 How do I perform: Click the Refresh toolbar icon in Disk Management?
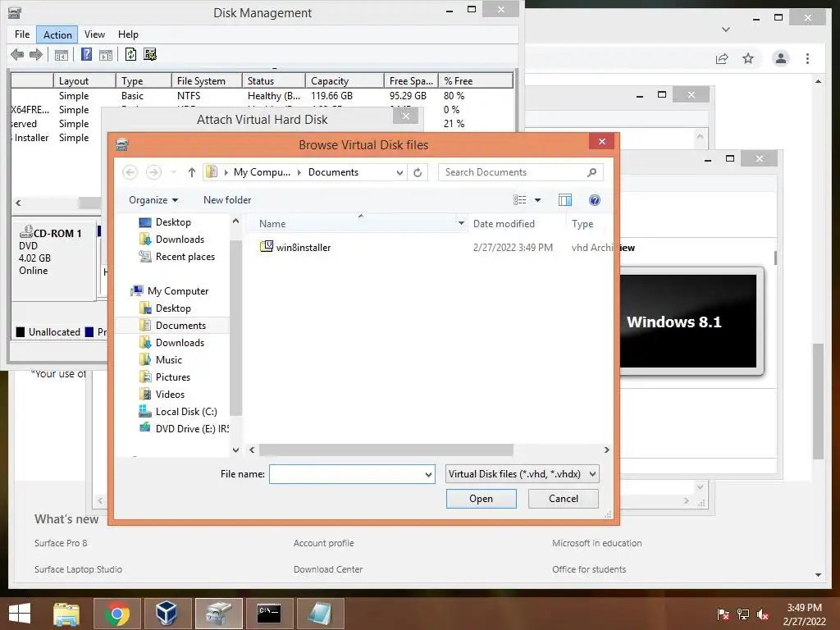[130, 55]
